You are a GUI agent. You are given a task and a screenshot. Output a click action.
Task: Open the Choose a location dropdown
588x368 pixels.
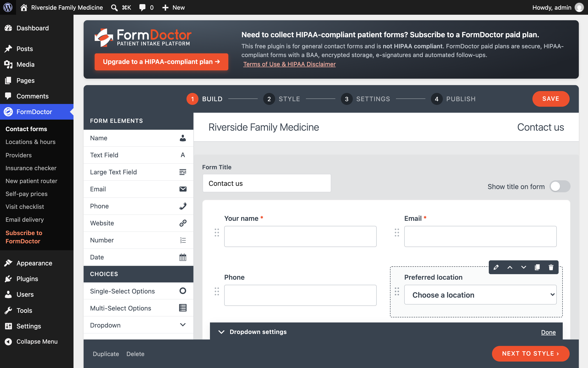point(480,295)
